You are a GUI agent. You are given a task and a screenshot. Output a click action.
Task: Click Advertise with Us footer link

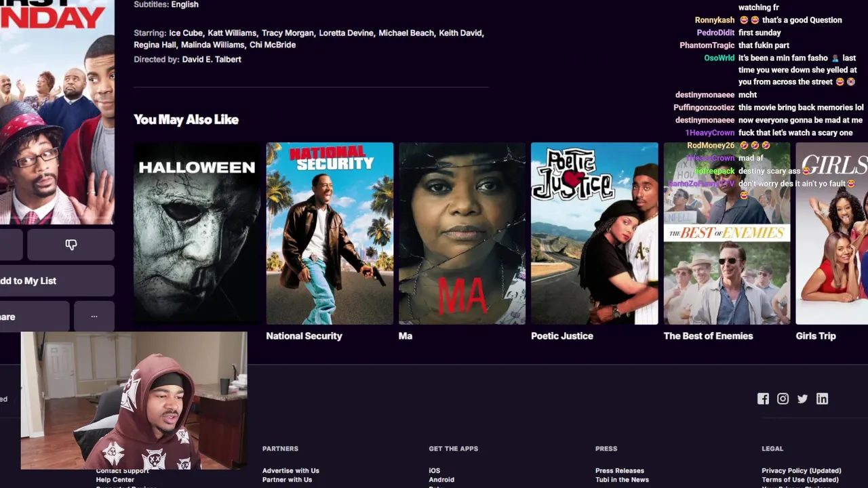291,470
